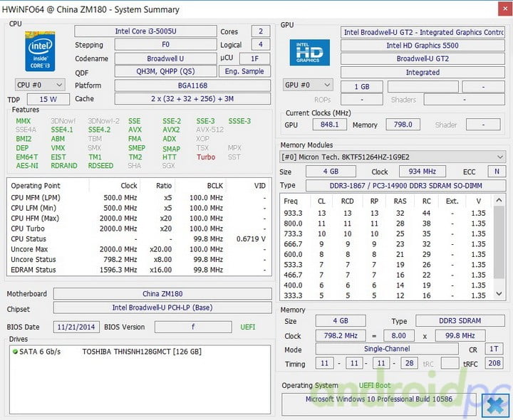Click the Intel Core i3-5005U name field
Screen dimensions: 513x420
pyautogui.click(x=145, y=31)
